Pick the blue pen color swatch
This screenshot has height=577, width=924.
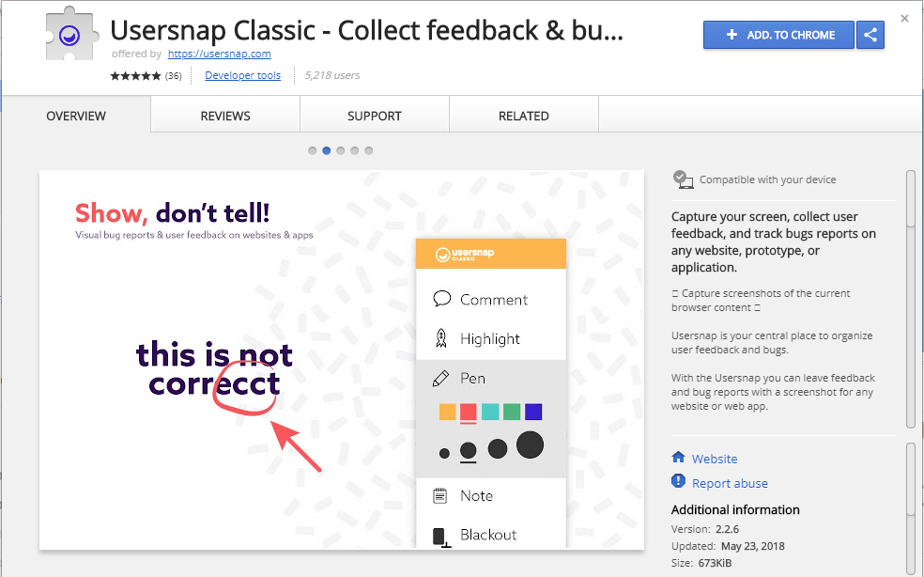click(533, 412)
